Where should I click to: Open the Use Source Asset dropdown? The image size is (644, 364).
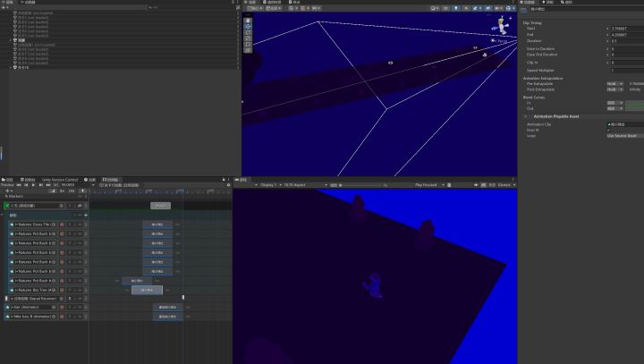coord(625,136)
